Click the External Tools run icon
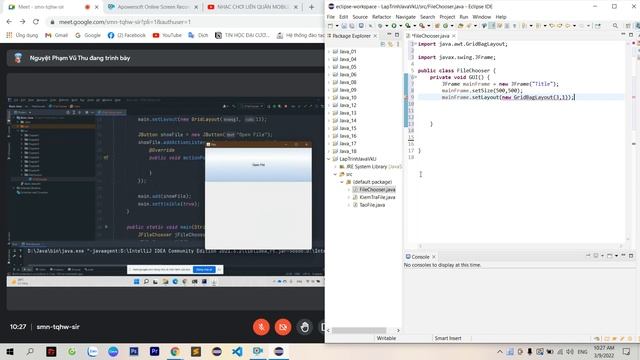The height and width of the screenshot is (360, 640). click(422, 26)
